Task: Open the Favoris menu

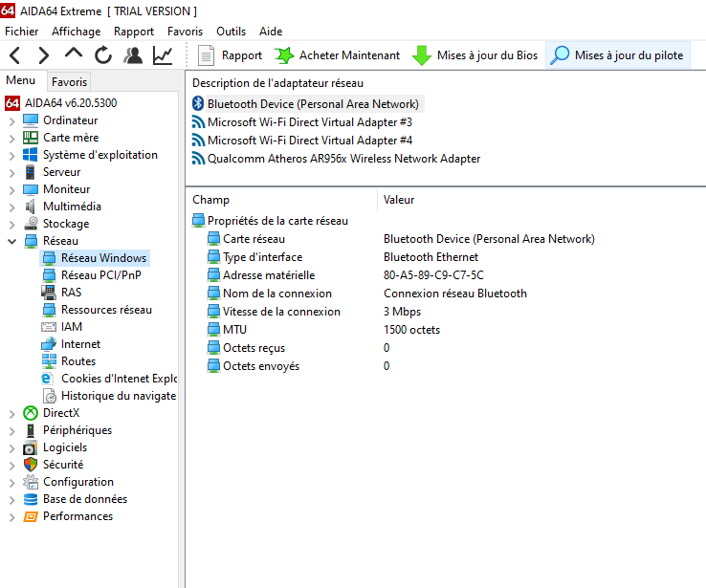Action: point(185,32)
